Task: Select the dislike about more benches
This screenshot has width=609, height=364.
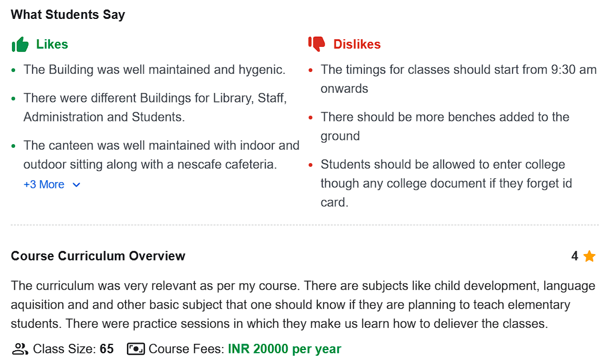Action: (445, 126)
